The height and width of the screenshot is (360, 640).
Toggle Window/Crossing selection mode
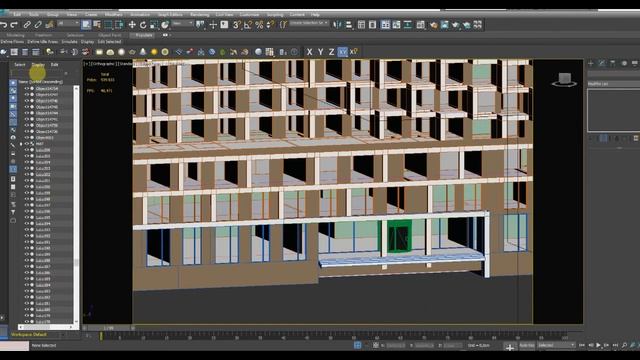coord(119,25)
